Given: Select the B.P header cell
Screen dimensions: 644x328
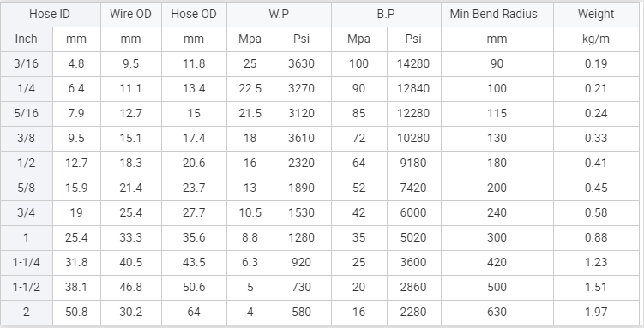Looking at the screenshot, I should 386,15.
